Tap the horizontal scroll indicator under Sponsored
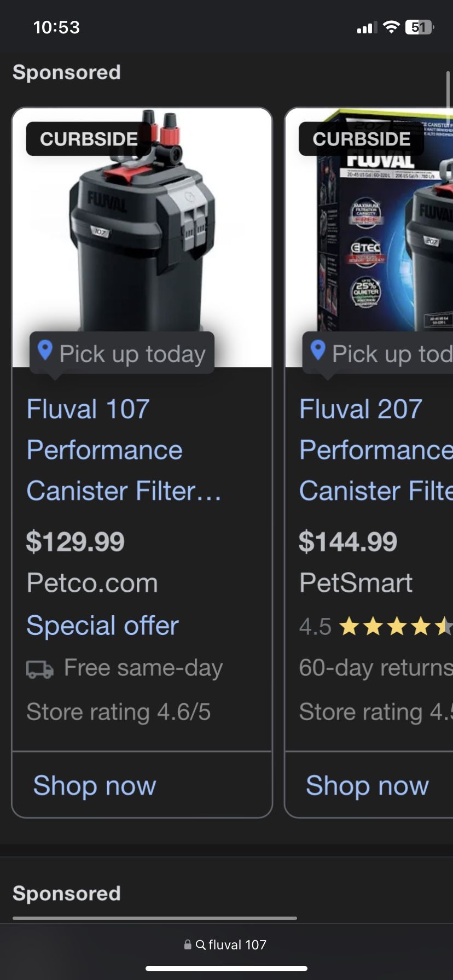453x980 pixels. pos(155,918)
